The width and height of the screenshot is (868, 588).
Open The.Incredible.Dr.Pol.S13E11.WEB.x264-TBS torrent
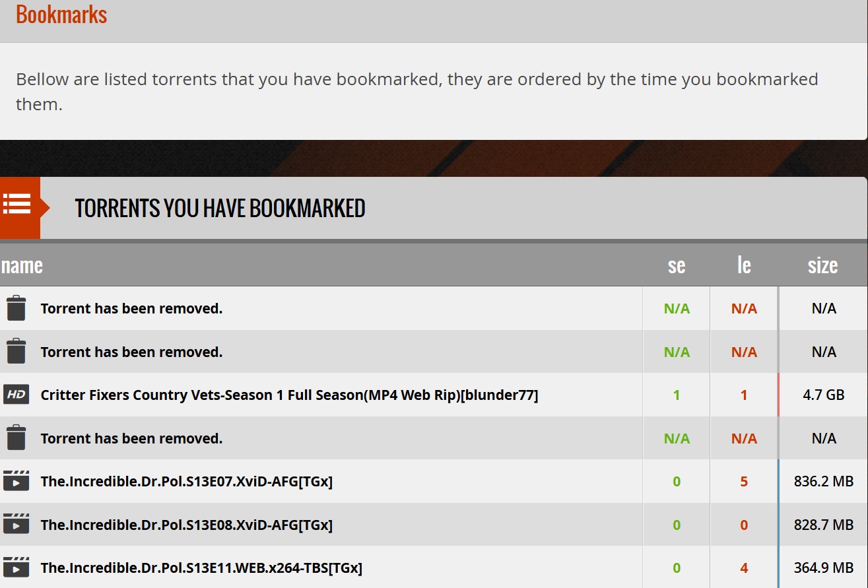pyautogui.click(x=201, y=568)
